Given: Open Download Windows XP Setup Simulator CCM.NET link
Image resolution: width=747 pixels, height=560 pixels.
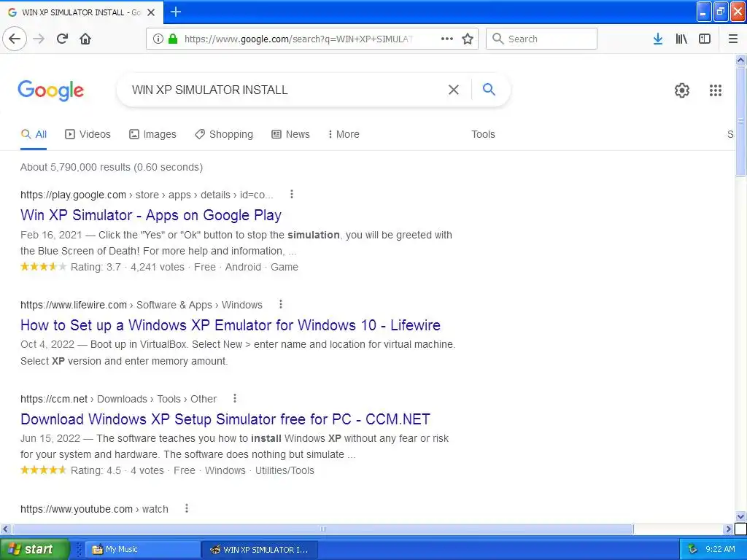Looking at the screenshot, I should pyautogui.click(x=225, y=419).
